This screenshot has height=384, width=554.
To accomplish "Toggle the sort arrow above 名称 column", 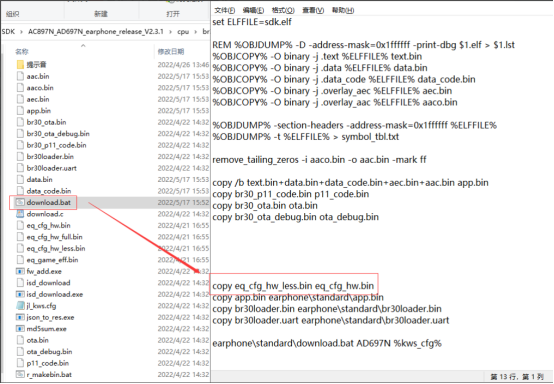I will tap(83, 46).
